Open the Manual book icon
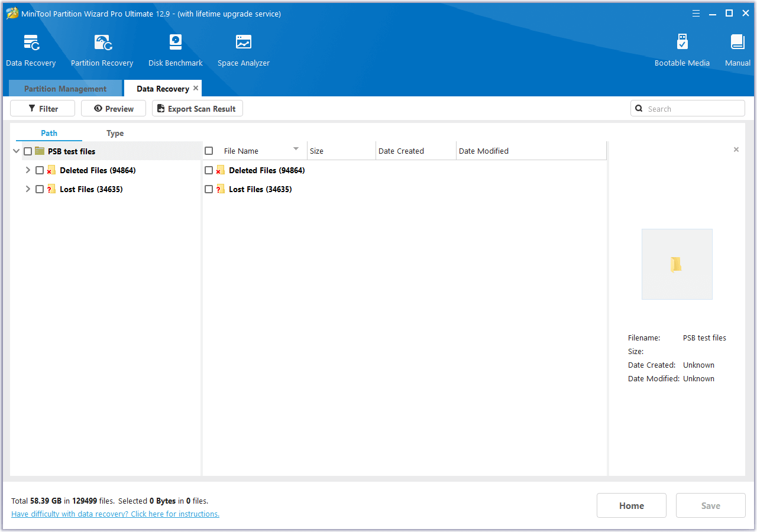The image size is (757, 532). (737, 43)
